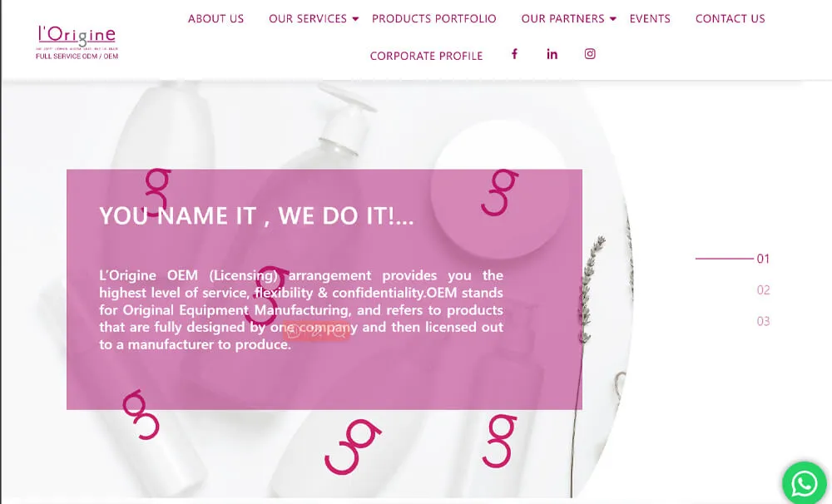Open the Our Services menu label
This screenshot has height=504, width=832.
point(308,18)
